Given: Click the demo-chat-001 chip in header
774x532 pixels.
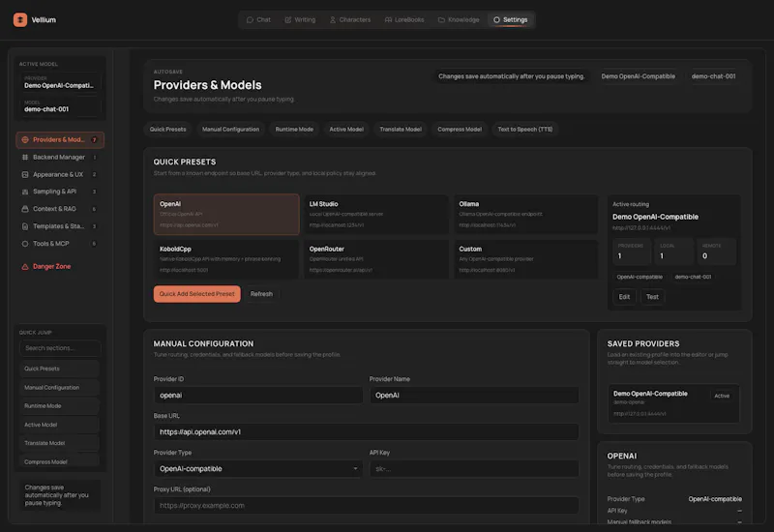Looking at the screenshot, I should click(x=713, y=76).
